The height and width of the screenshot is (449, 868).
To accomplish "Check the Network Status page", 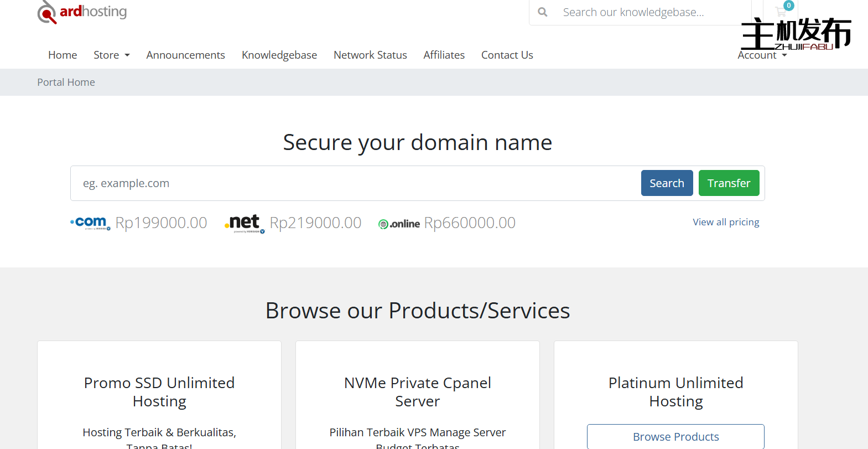I will (370, 55).
